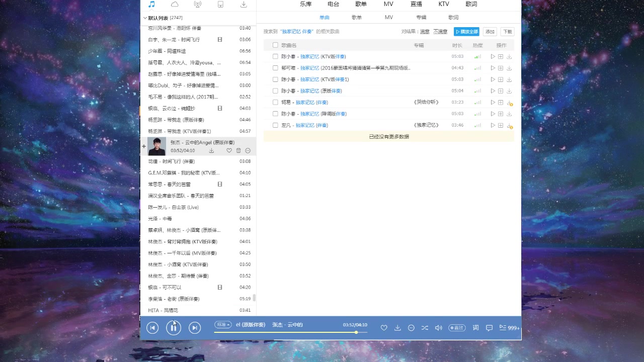Screen dimensions: 644x362
Task: Favorite current song in player bar
Action: coord(384,328)
